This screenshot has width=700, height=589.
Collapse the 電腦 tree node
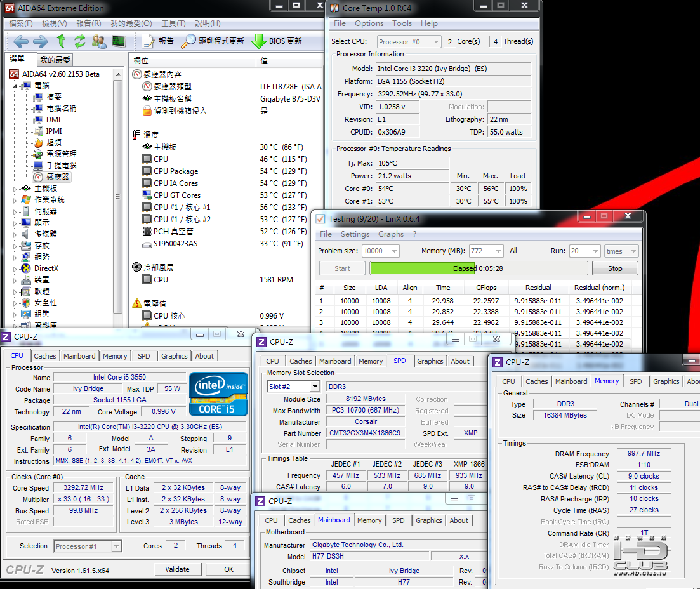(15, 86)
